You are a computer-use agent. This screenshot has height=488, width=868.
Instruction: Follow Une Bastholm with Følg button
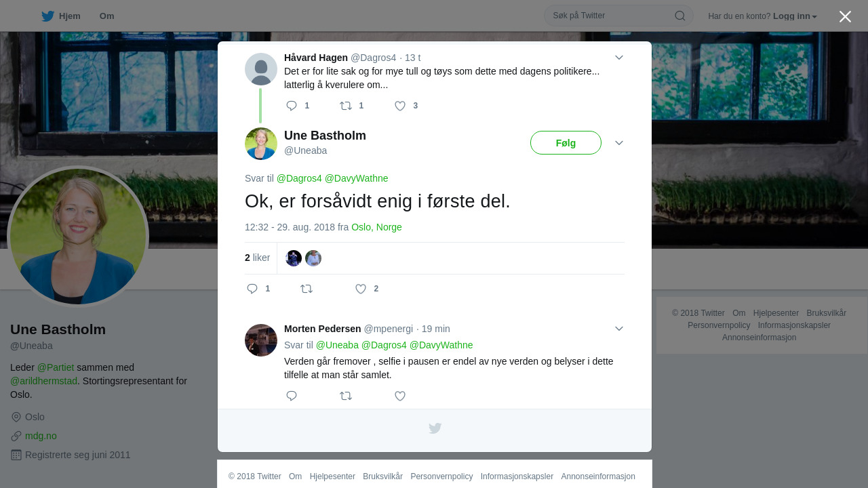coord(566,143)
